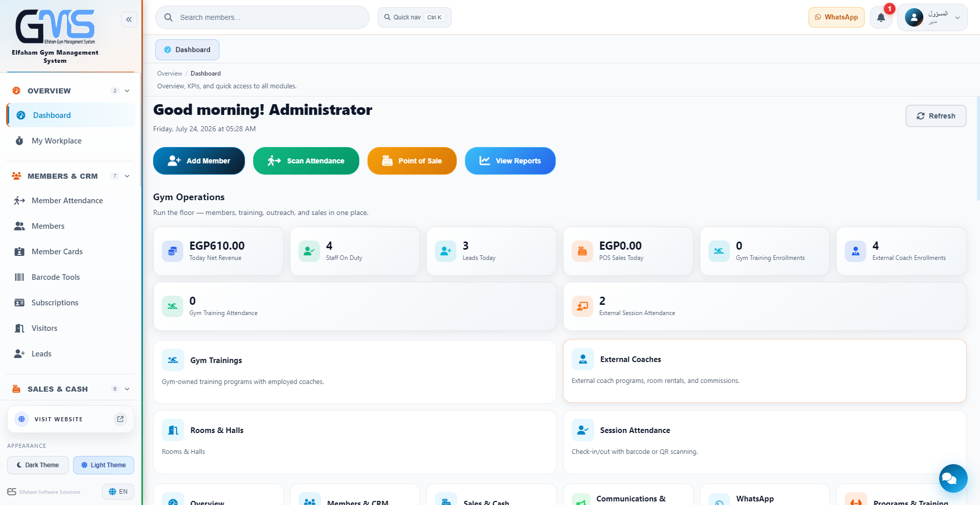Screen dimensions: 980x505
Task: Switch to Light Theme
Action: pyautogui.click(x=104, y=465)
